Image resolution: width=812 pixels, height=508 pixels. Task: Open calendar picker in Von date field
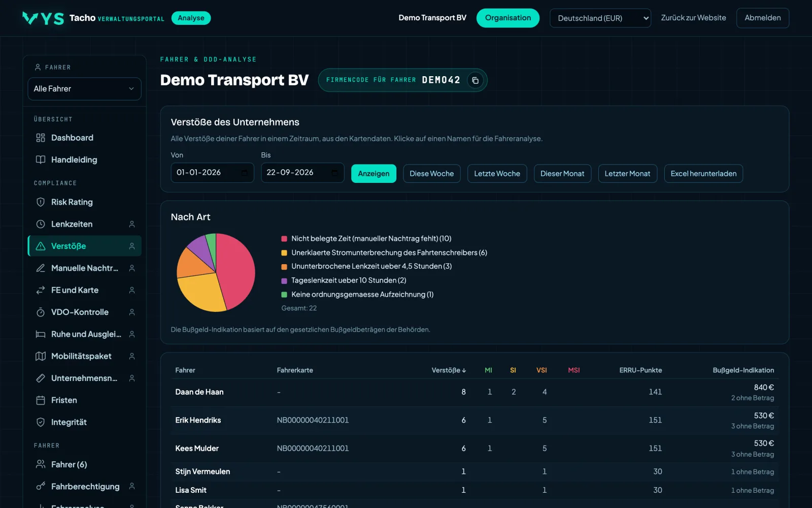245,173
